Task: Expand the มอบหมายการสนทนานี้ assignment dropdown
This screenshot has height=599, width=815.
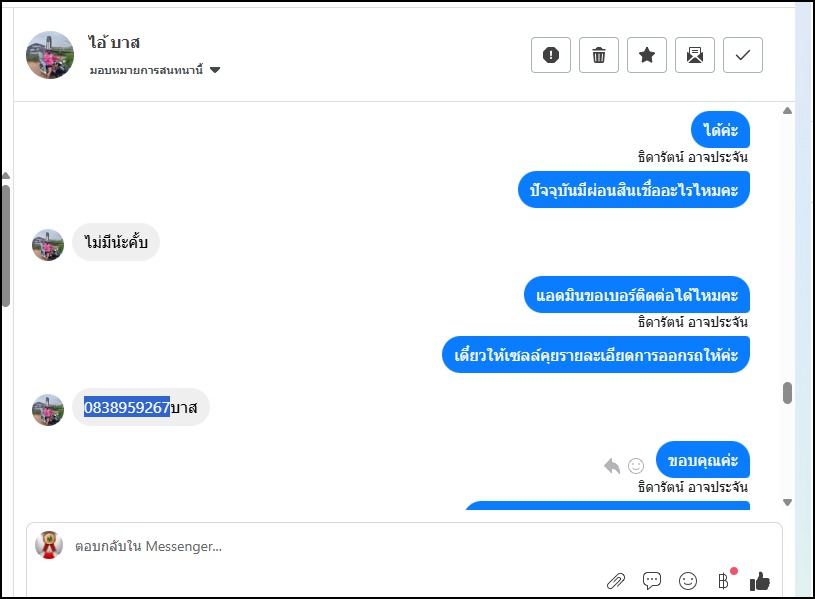Action: [x=215, y=70]
